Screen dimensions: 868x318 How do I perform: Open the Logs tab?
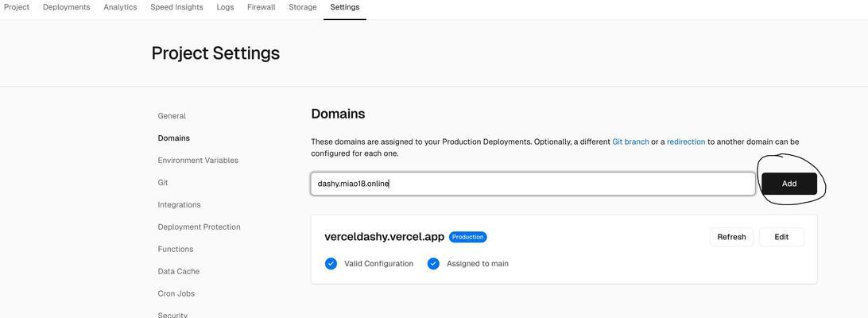225,7
